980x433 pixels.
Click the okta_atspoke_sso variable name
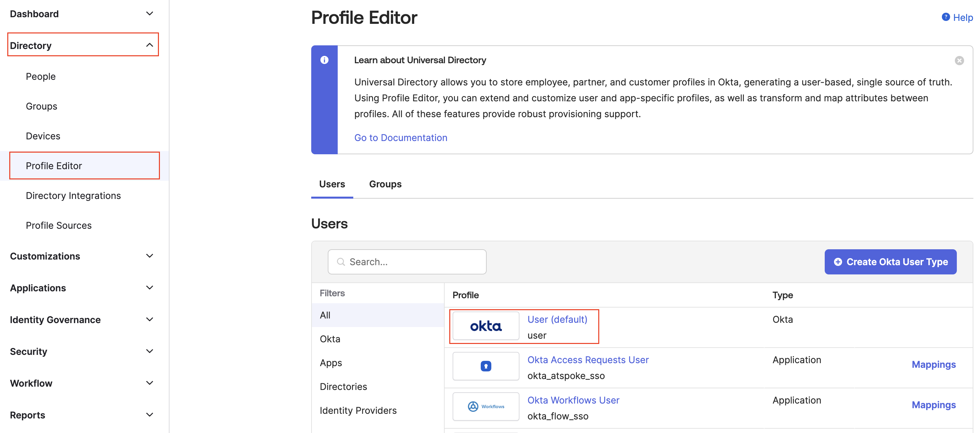coord(566,376)
